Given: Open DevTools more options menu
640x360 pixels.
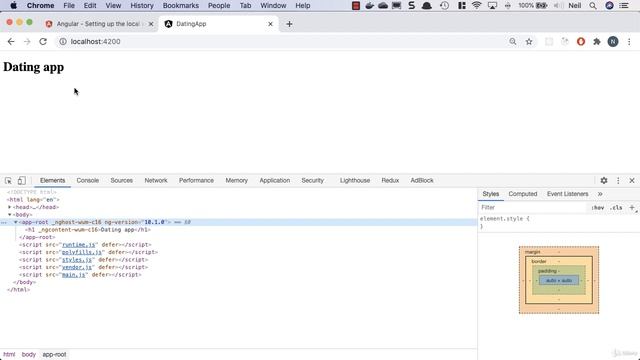Looking at the screenshot, I should (x=618, y=180).
